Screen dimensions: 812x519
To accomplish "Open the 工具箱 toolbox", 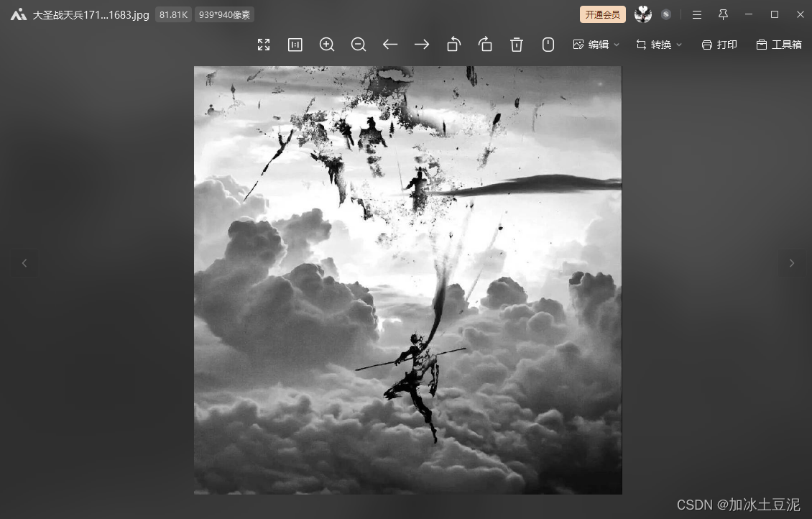I will tap(779, 45).
